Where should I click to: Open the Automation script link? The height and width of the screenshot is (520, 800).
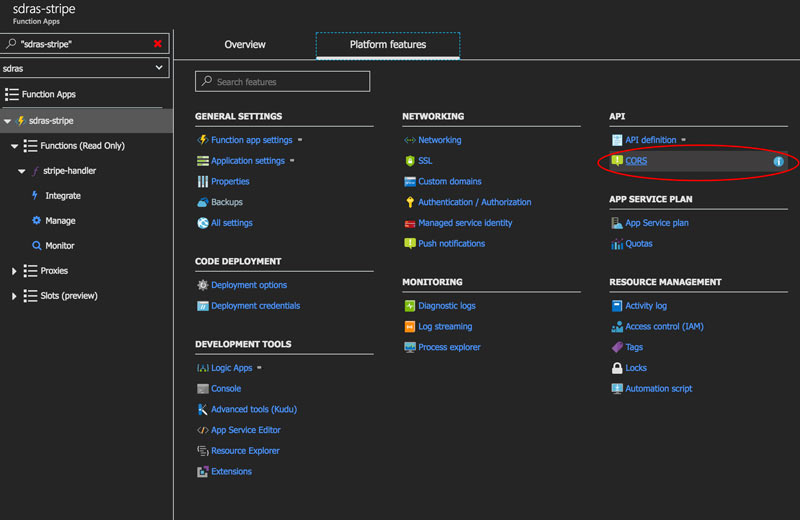point(659,389)
